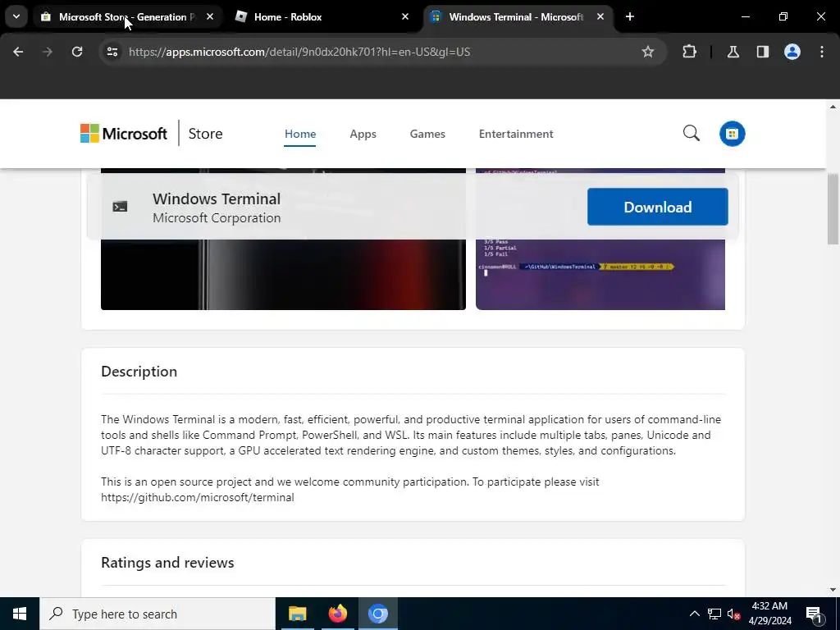Toggle the browser side panel
The width and height of the screenshot is (840, 630).
[x=762, y=52]
